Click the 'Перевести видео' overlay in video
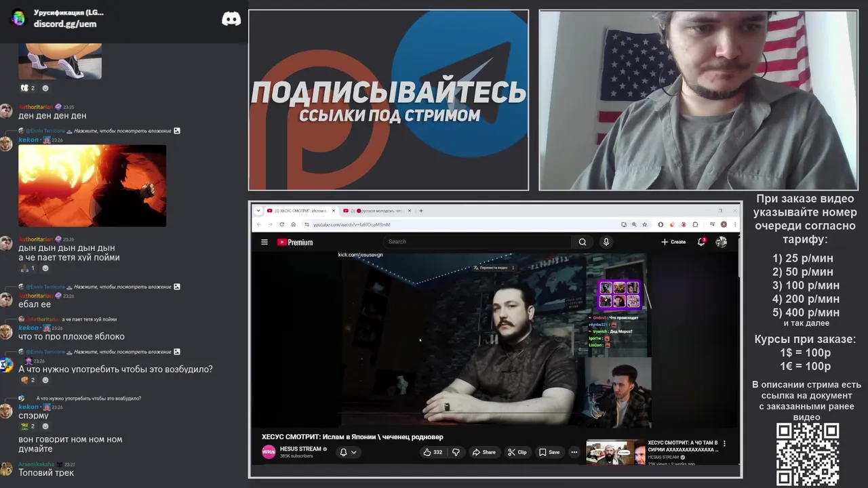Image resolution: width=868 pixels, height=488 pixels. [493, 268]
